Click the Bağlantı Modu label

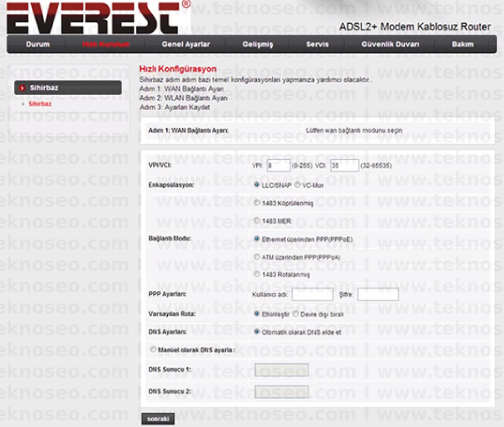pos(170,239)
